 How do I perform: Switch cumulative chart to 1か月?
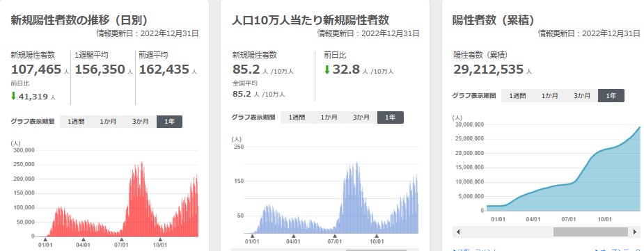(549, 95)
